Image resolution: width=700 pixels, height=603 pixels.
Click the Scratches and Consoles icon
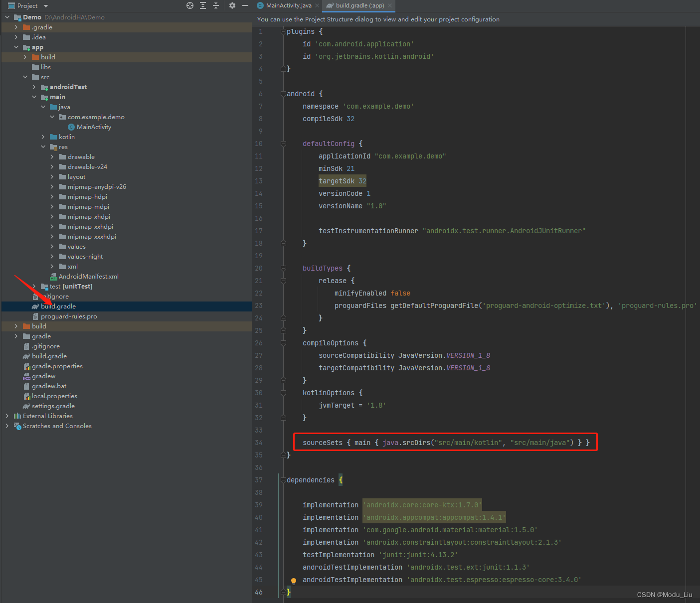17,426
